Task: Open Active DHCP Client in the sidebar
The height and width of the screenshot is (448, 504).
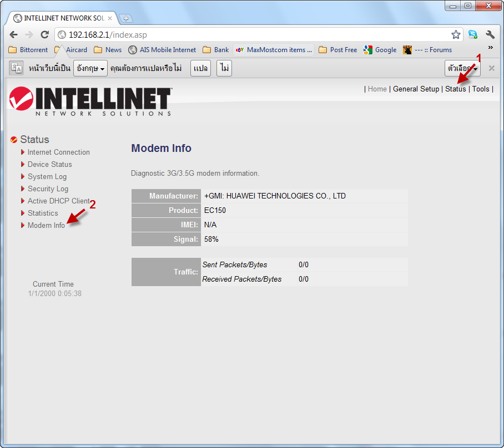Action: tap(59, 201)
